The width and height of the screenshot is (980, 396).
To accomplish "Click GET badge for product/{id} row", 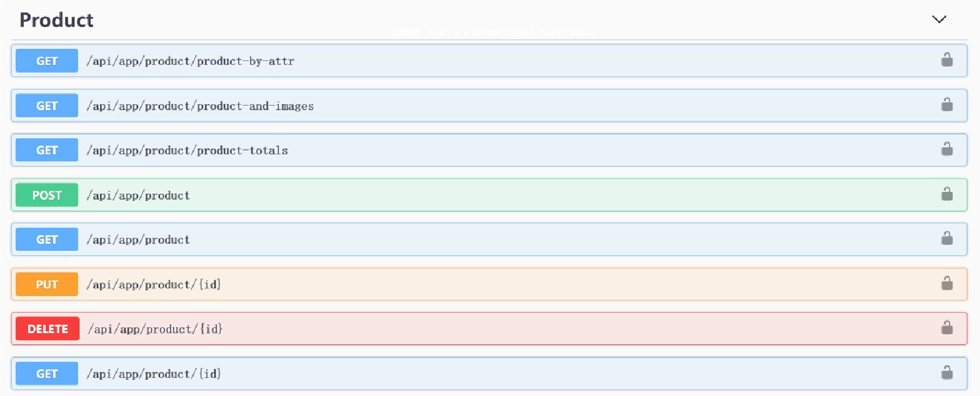I will [47, 374].
